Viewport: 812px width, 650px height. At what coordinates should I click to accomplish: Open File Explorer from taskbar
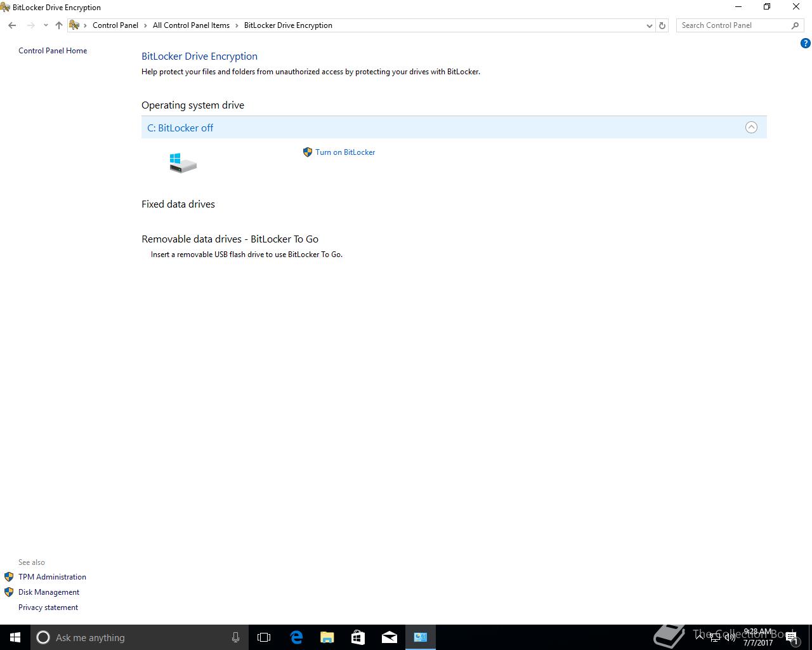pyautogui.click(x=327, y=637)
